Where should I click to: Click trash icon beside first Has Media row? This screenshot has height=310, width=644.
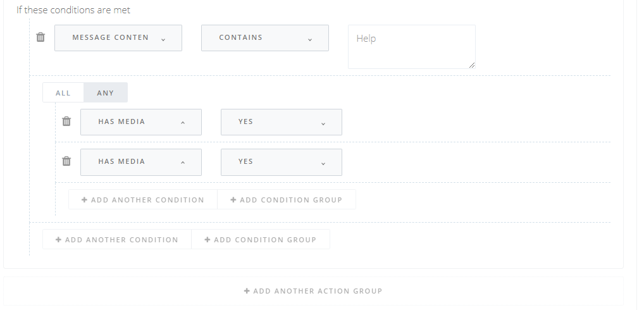coord(66,121)
